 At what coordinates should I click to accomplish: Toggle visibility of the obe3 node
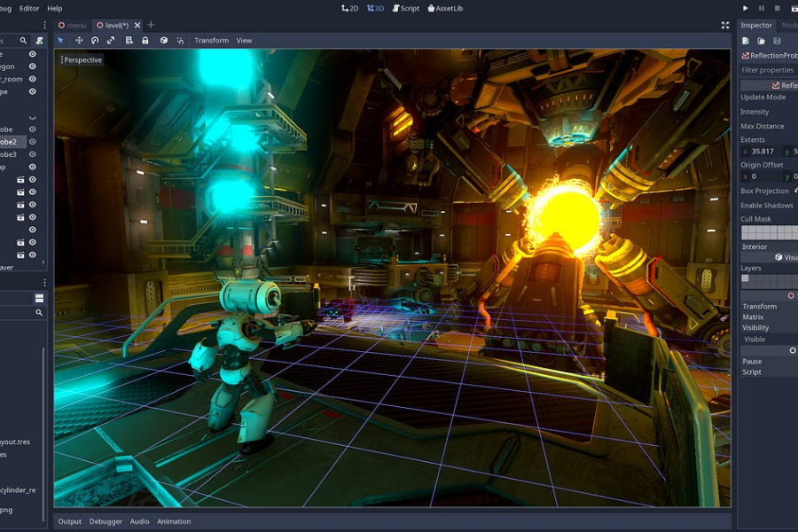(32, 154)
